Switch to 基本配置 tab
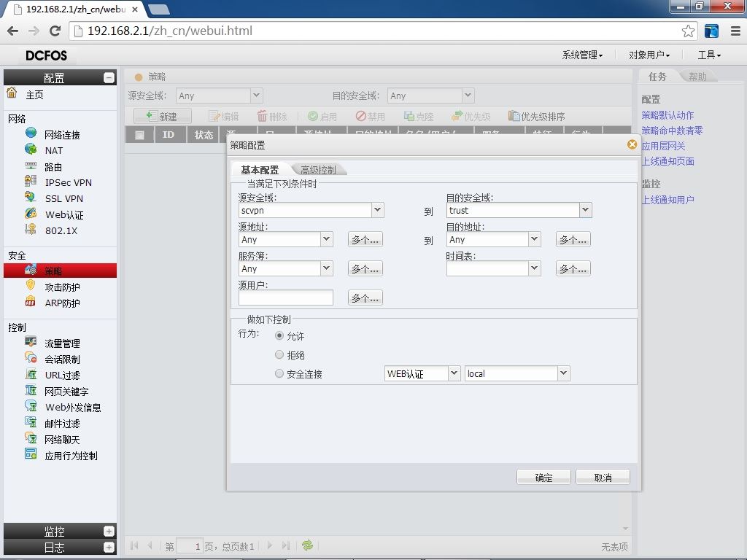Screen dimensions: 747x560 click(260, 169)
